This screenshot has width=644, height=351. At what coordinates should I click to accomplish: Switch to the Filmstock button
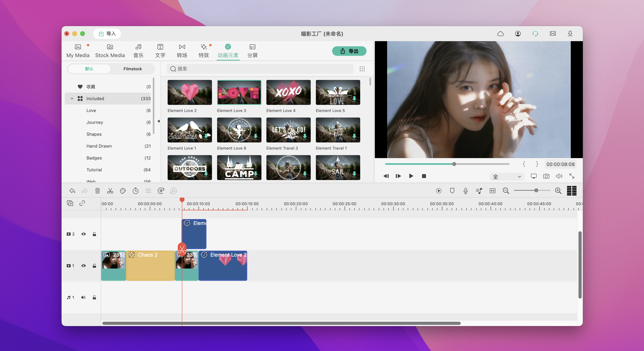click(132, 69)
